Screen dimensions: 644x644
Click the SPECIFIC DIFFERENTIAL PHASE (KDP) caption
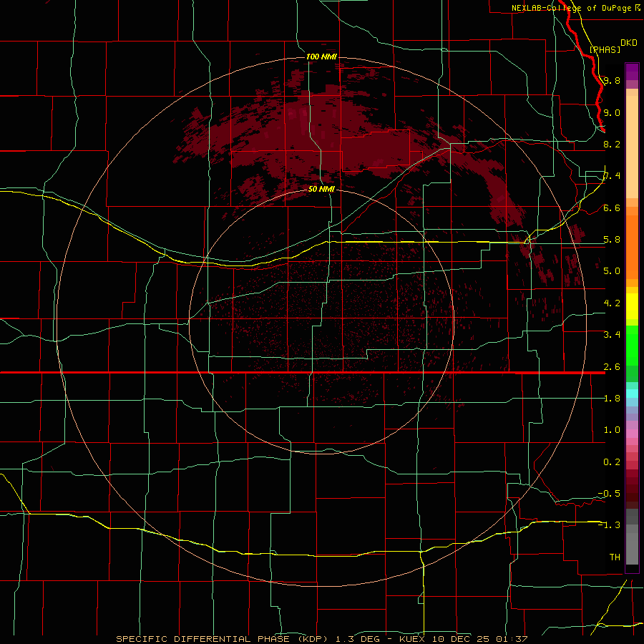tap(221, 639)
